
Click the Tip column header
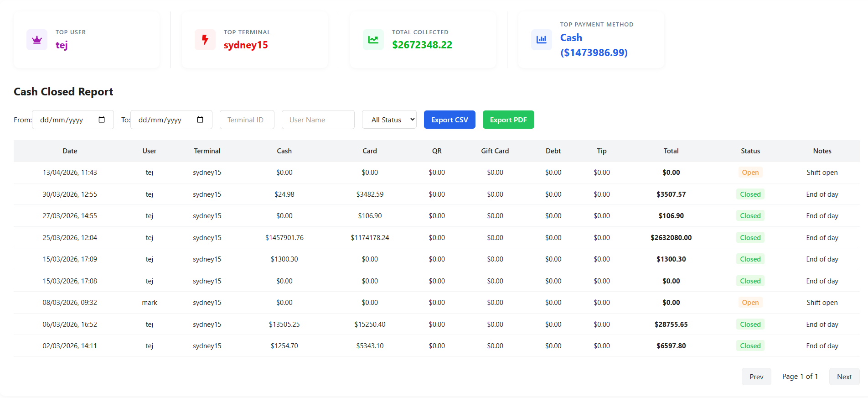point(602,151)
